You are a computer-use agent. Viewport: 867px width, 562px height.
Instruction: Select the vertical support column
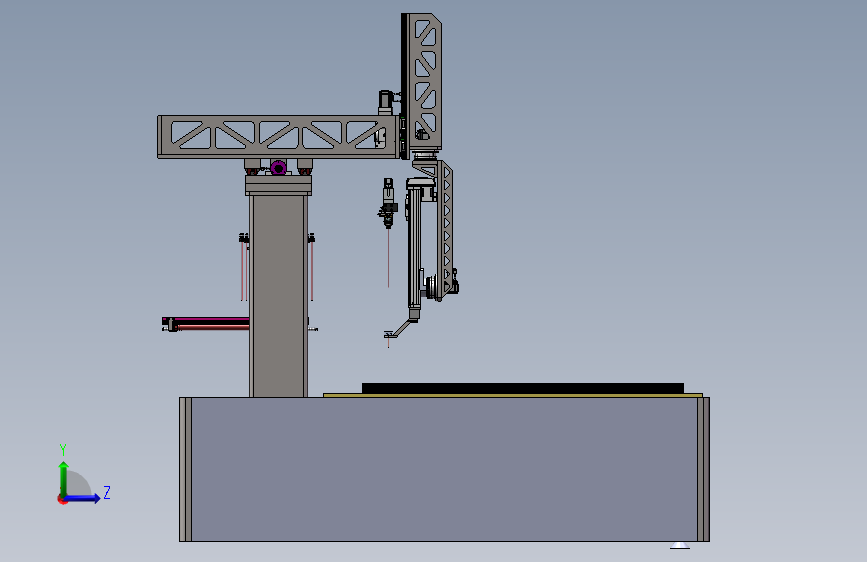coord(278,296)
